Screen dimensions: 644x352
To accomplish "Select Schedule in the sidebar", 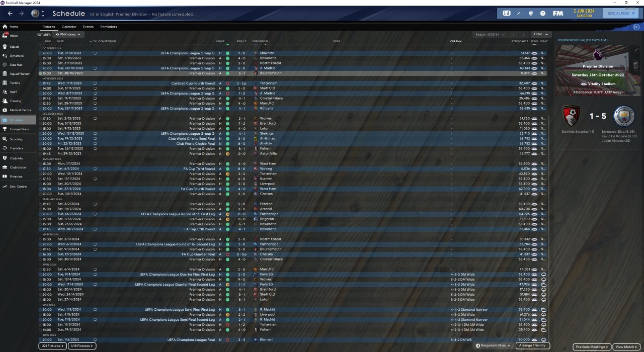I will pyautogui.click(x=18, y=120).
